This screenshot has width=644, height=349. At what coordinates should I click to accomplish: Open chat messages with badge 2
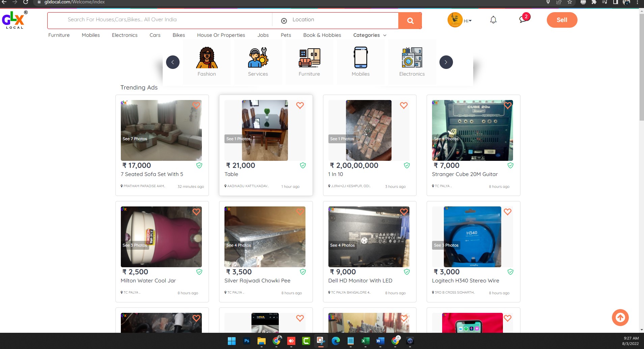click(523, 19)
